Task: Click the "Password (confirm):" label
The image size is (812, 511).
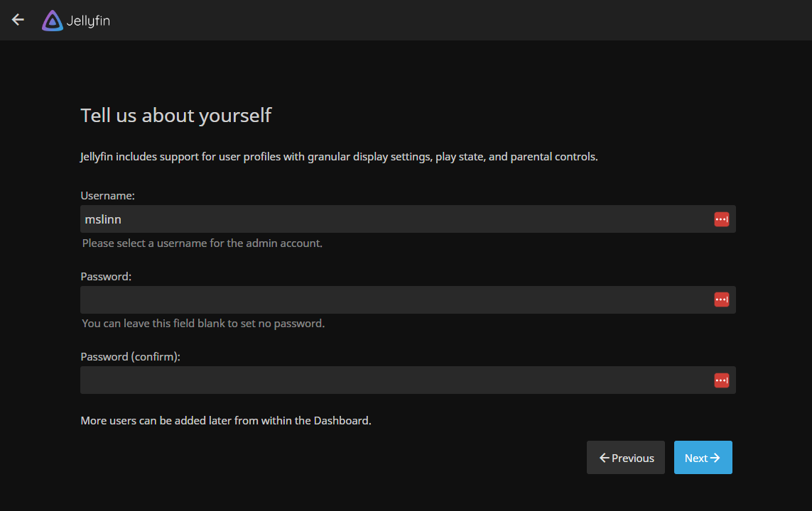Action: (131, 356)
